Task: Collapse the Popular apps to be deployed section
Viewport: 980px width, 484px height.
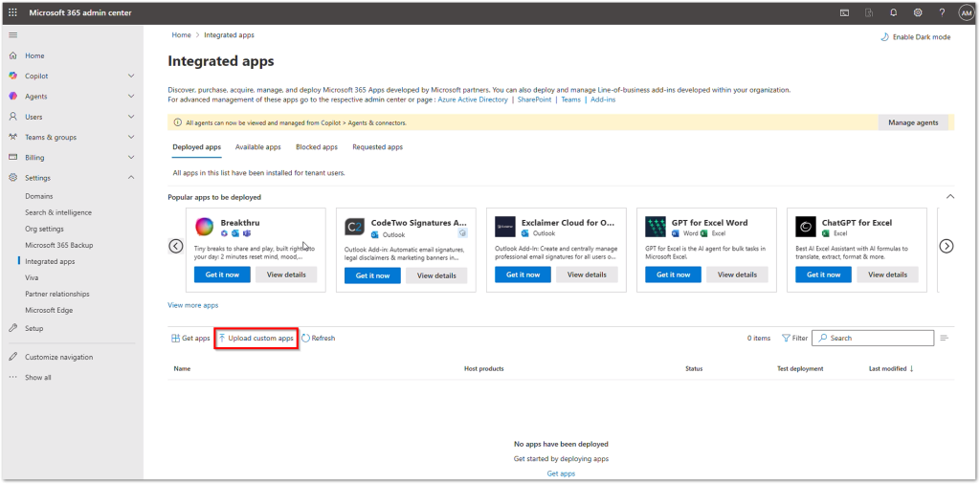Action: (949, 197)
